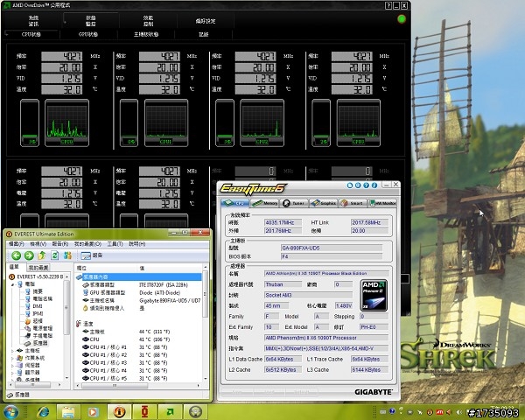Image resolution: width=525 pixels, height=420 pixels.
Task: Open Windows Explorer folder on taskbar
Action: point(68,412)
